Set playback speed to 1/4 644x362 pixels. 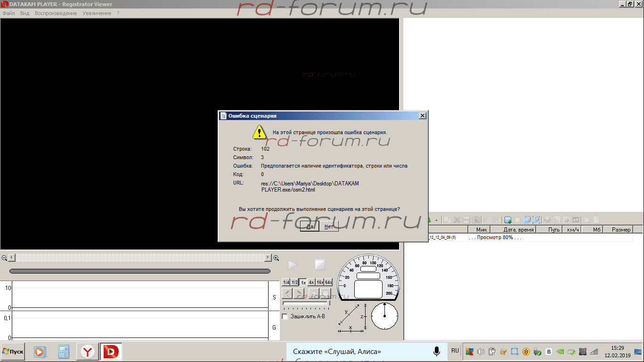click(x=286, y=282)
